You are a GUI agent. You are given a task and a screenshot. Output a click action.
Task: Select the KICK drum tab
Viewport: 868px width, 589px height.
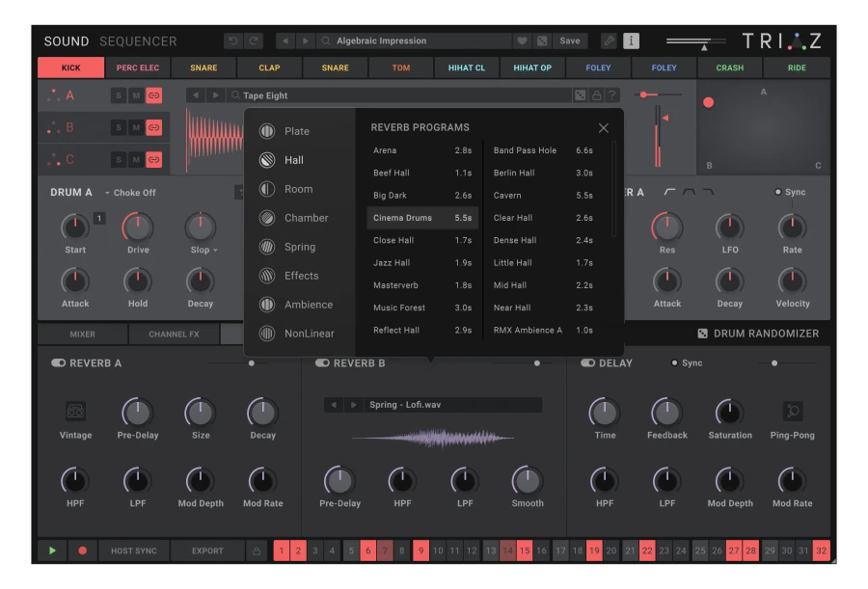[x=70, y=67]
